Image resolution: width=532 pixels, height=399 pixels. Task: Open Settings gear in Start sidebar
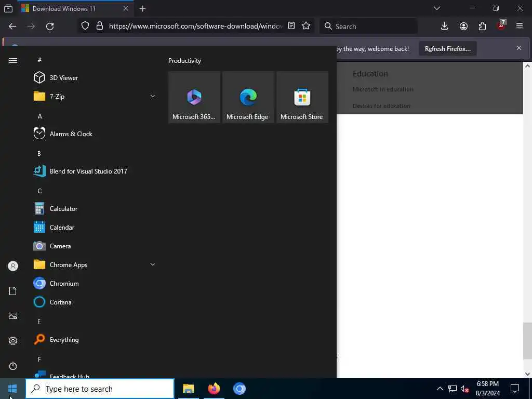click(13, 341)
